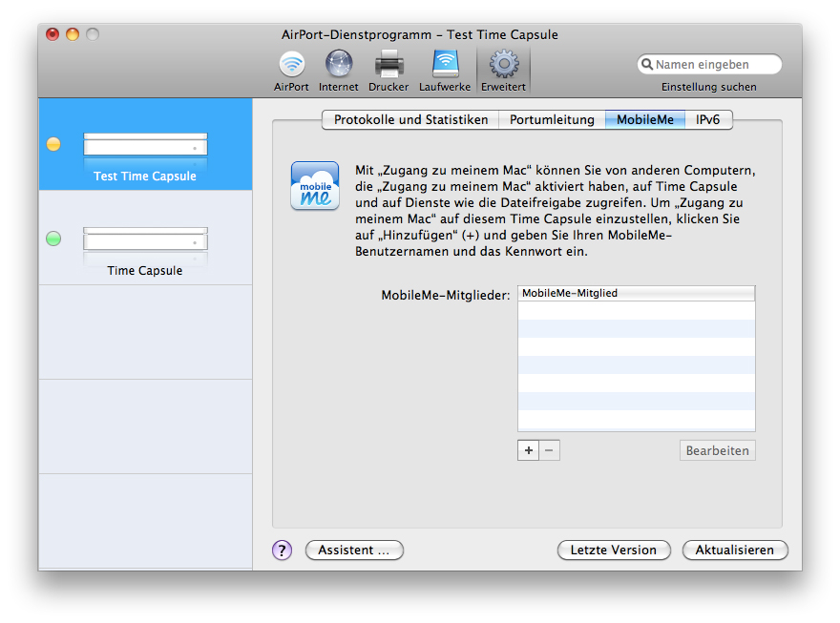Image resolution: width=840 pixels, height=623 pixels.
Task: Click yellow status light of Test Time Capsule
Action: pos(53,144)
